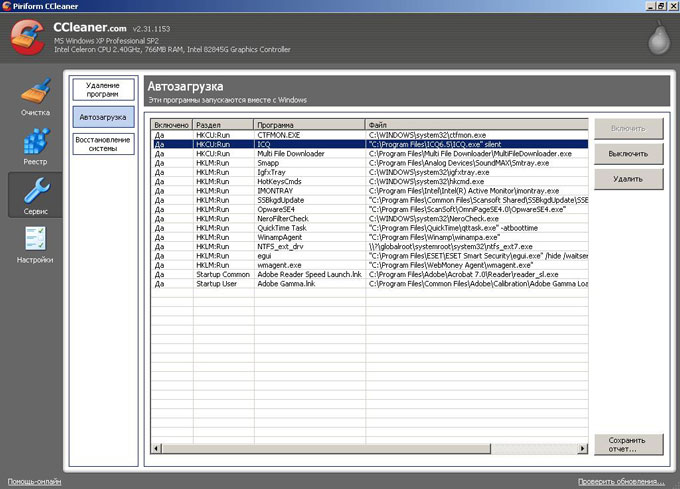
Task: Sort by the Включено column header
Action: pyautogui.click(x=171, y=125)
